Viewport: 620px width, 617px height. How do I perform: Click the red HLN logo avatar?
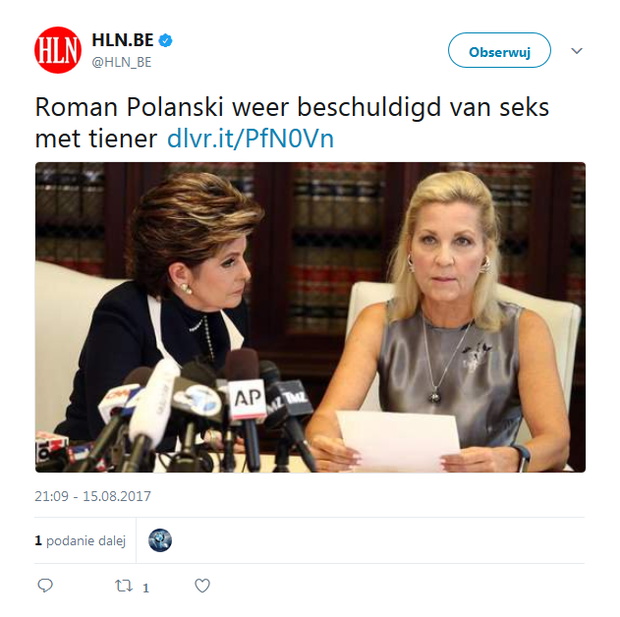point(58,50)
